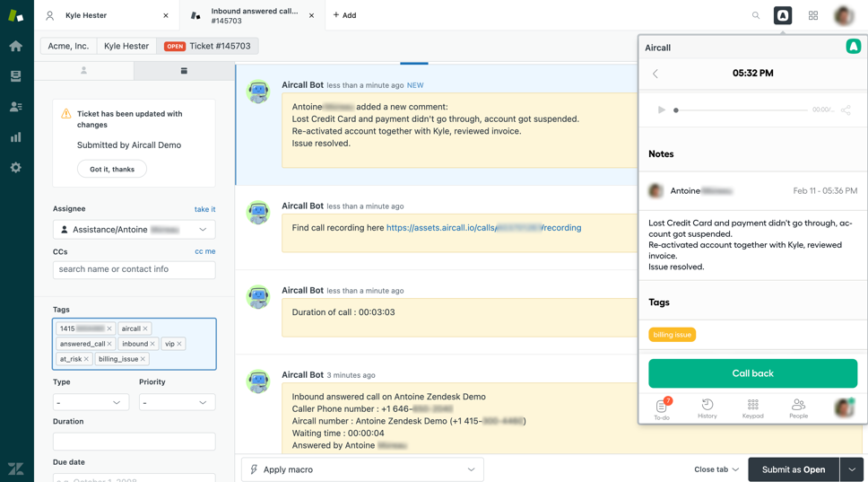Viewport: 868px width, 482px height.
Task: Switch to the ticket details panel tab
Action: (x=184, y=71)
